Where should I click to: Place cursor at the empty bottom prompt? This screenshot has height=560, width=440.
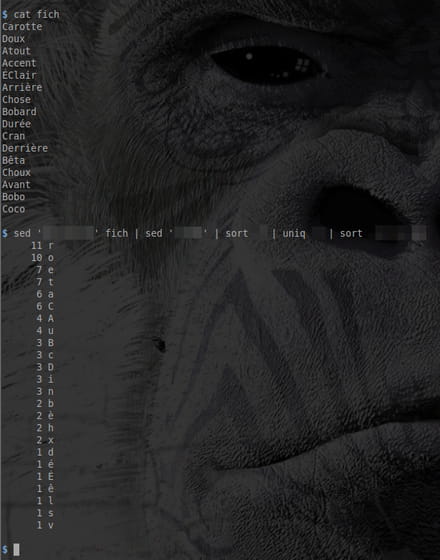pos(16,550)
